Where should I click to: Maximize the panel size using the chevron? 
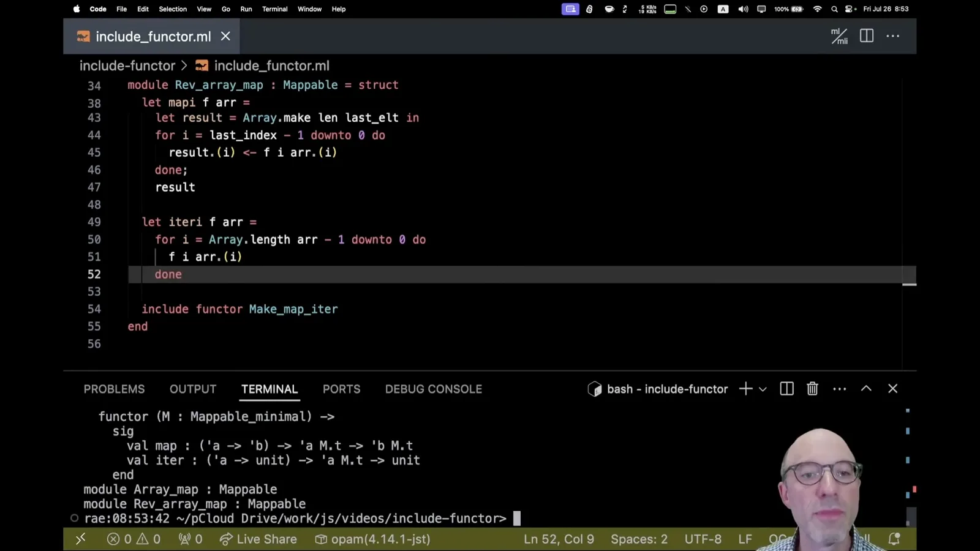[x=866, y=388]
